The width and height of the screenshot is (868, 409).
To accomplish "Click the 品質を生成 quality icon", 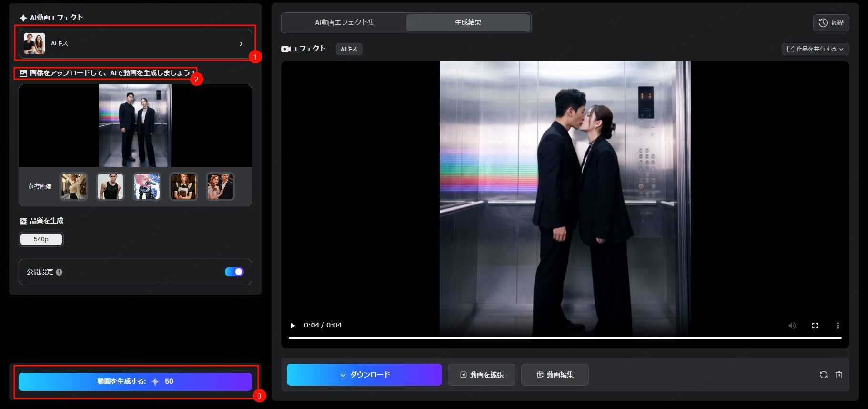I will click(x=23, y=221).
